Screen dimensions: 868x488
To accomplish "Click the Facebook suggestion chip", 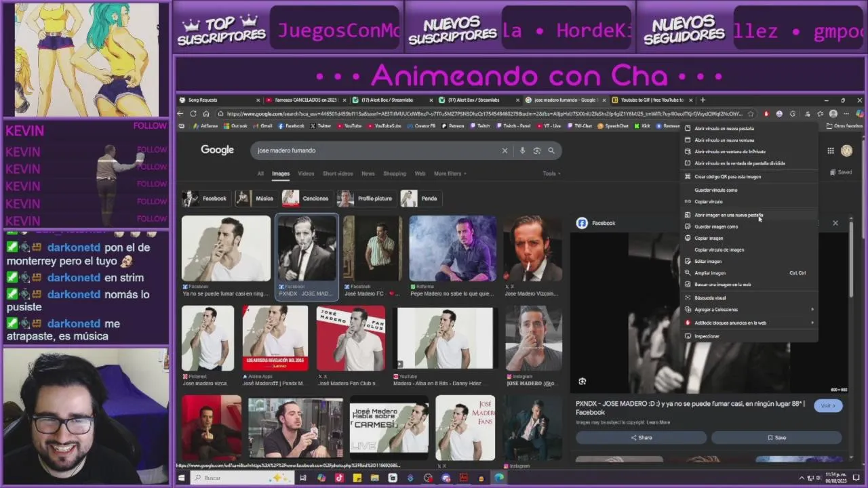I will pos(205,199).
